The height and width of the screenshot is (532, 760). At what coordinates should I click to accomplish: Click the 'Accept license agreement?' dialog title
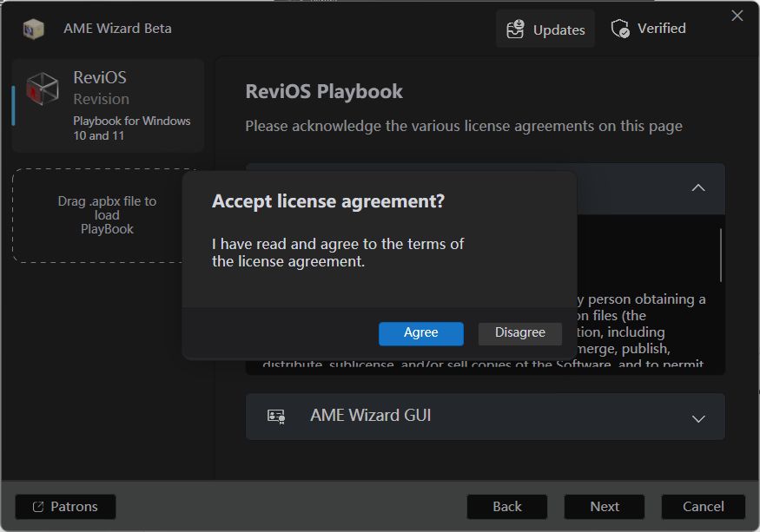(x=328, y=201)
